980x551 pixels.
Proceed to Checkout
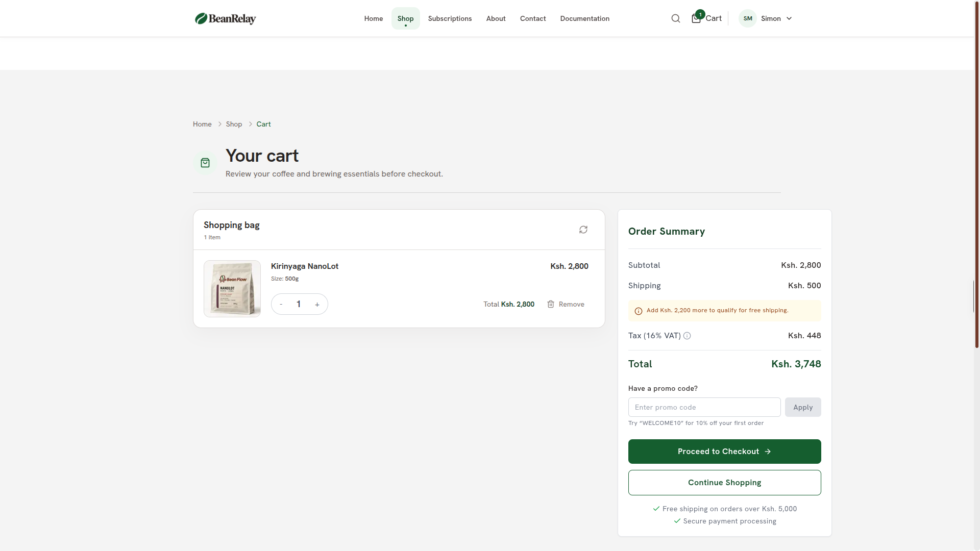point(725,452)
